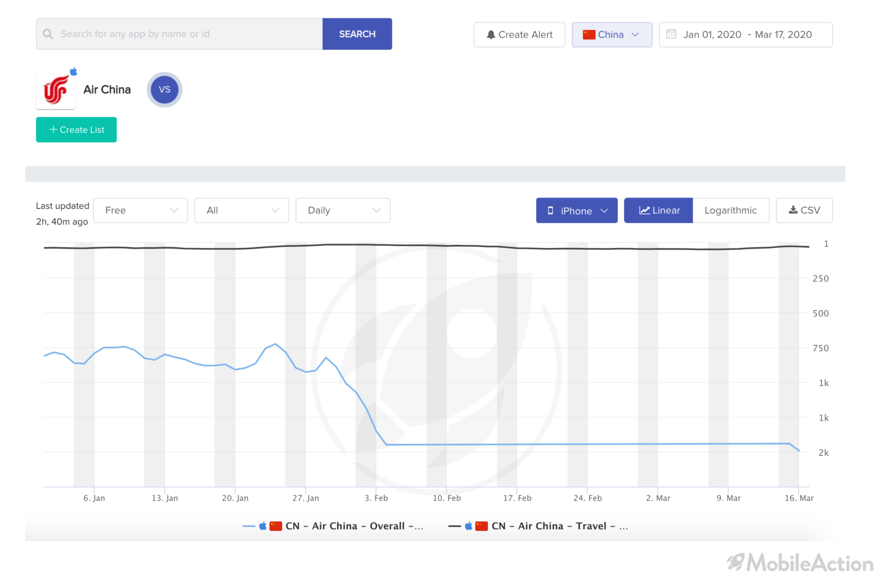Screen dimensions: 882x588
Task: Click the Logarithmic chart mode icon
Action: (730, 209)
